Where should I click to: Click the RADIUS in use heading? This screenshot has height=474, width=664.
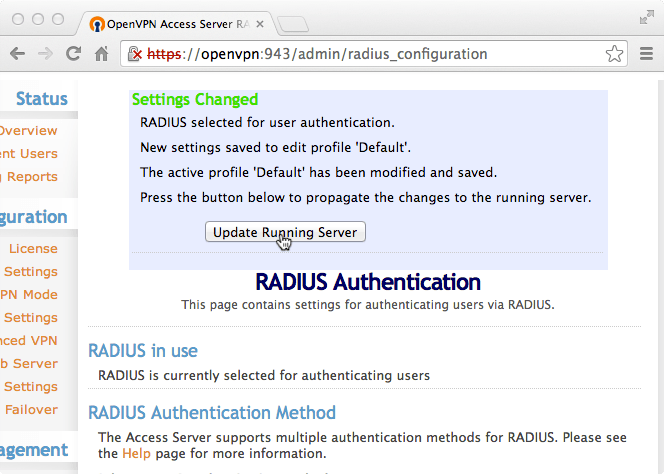pos(143,351)
